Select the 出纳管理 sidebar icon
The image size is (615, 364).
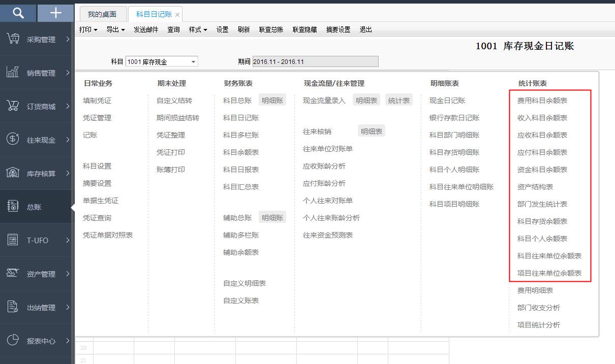(37, 307)
